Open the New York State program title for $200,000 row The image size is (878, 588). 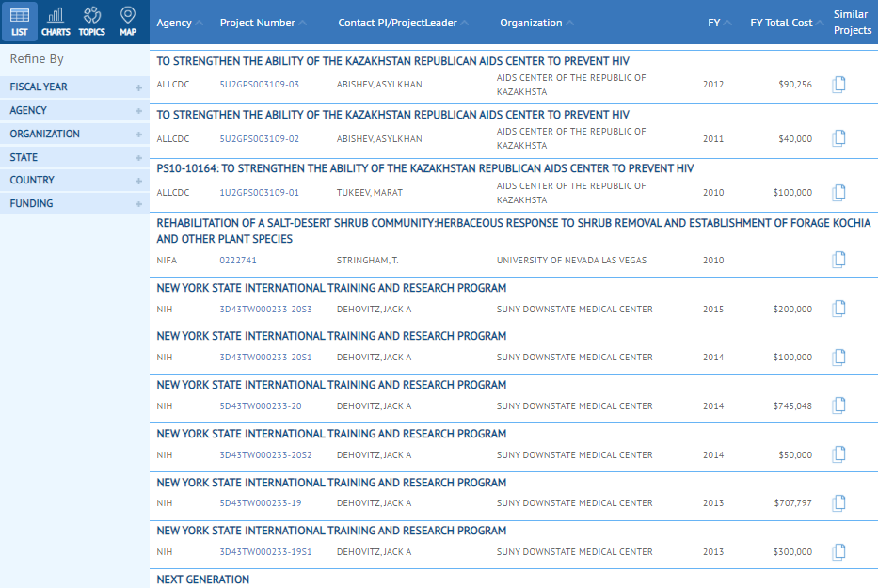point(331,288)
